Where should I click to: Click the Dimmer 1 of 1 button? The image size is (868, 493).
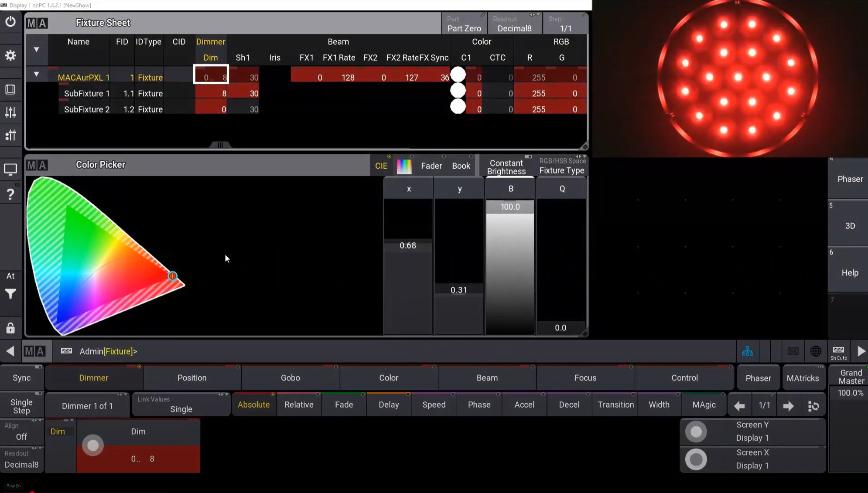87,406
